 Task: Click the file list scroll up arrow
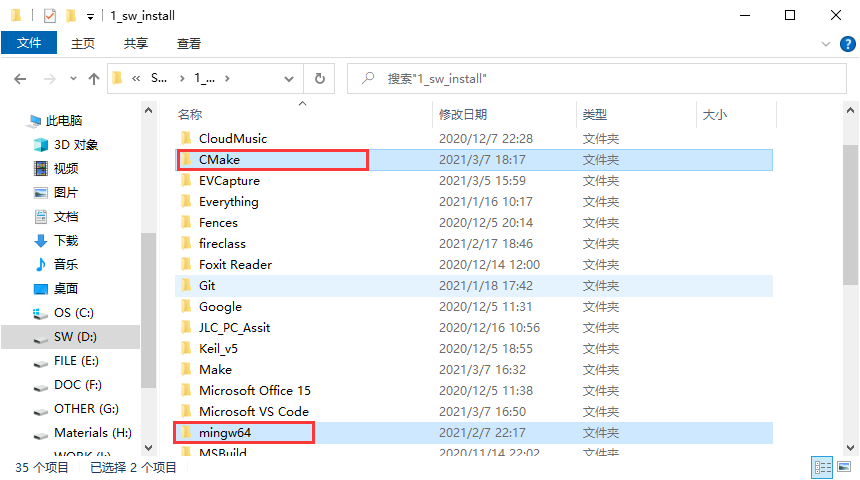(850, 110)
